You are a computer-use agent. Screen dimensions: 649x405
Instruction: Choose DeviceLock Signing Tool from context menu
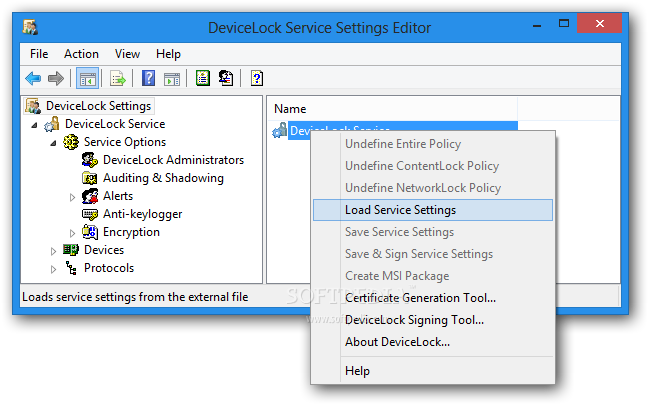click(433, 320)
